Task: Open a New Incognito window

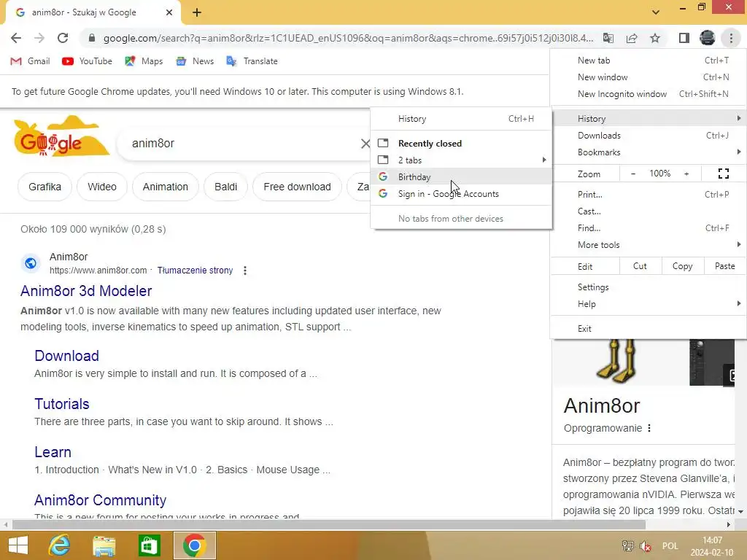Action: (x=648, y=94)
